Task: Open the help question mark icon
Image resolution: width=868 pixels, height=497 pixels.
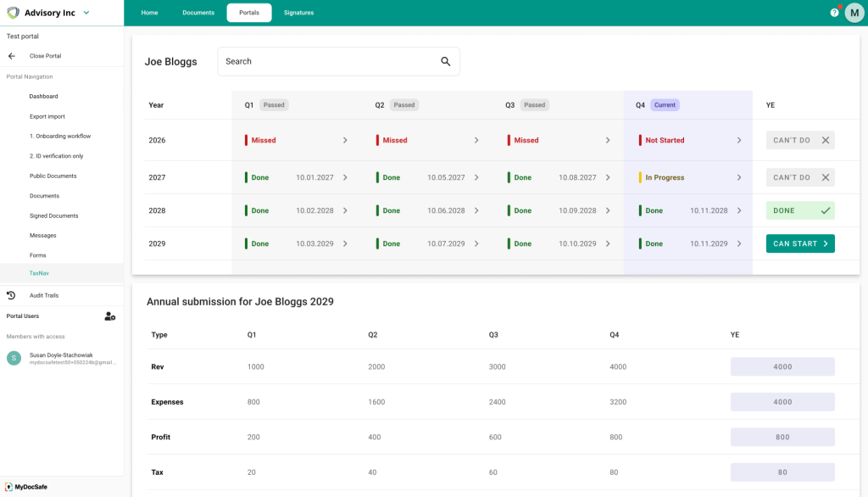Action: (834, 13)
